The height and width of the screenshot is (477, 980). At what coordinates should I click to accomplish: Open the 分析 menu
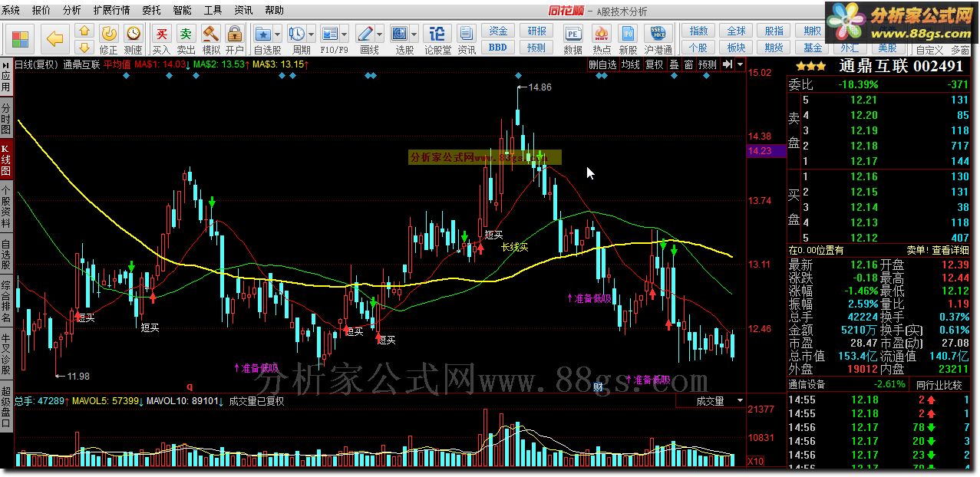coord(71,11)
